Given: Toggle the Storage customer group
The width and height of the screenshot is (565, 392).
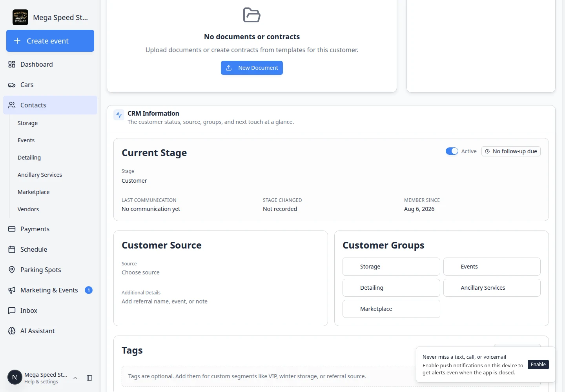Looking at the screenshot, I should click(391, 267).
